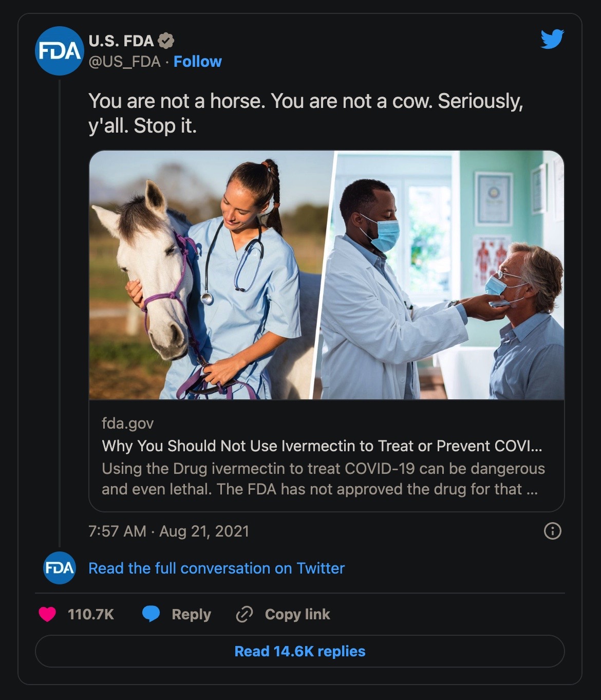This screenshot has height=700, width=601.
Task: Click the fda.gov domain text
Action: click(x=127, y=423)
